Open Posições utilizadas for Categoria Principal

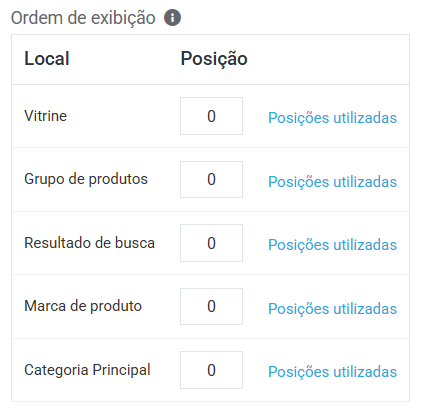click(x=332, y=372)
